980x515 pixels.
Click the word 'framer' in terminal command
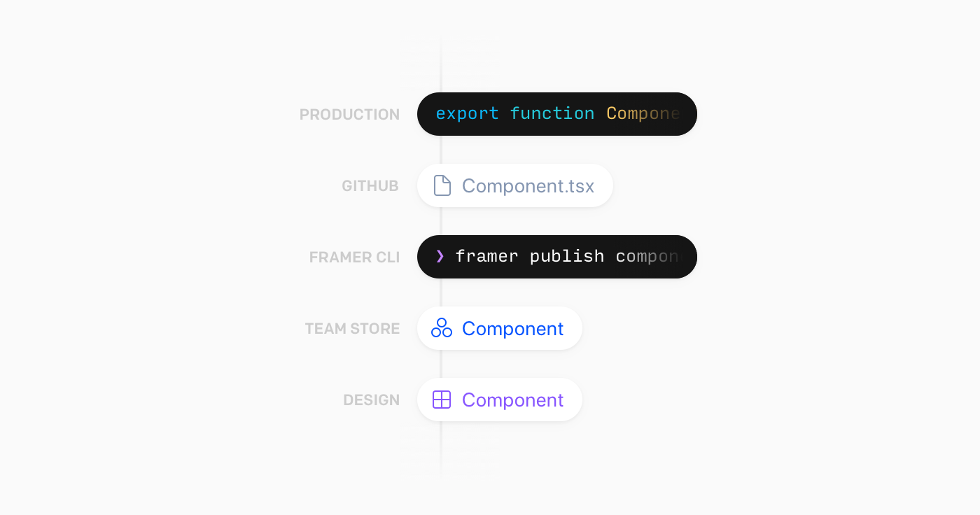(x=486, y=256)
